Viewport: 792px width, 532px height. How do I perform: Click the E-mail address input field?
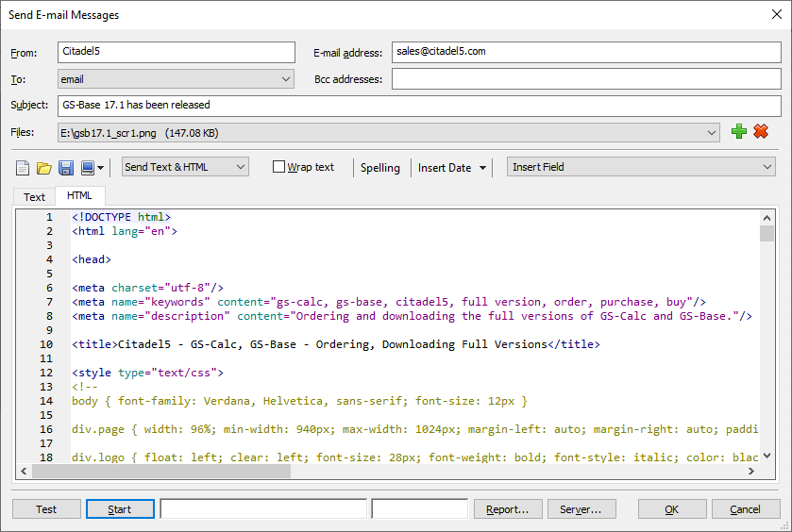[x=586, y=52]
